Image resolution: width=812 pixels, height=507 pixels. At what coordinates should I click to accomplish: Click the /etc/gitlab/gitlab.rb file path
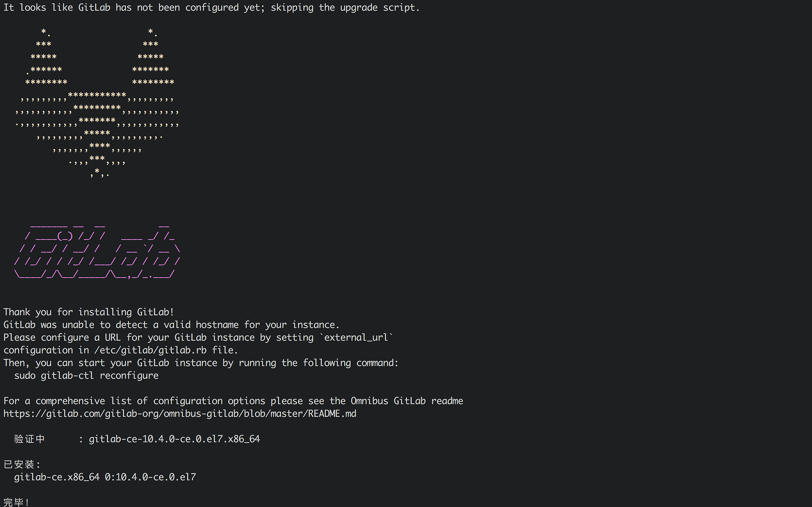150,350
